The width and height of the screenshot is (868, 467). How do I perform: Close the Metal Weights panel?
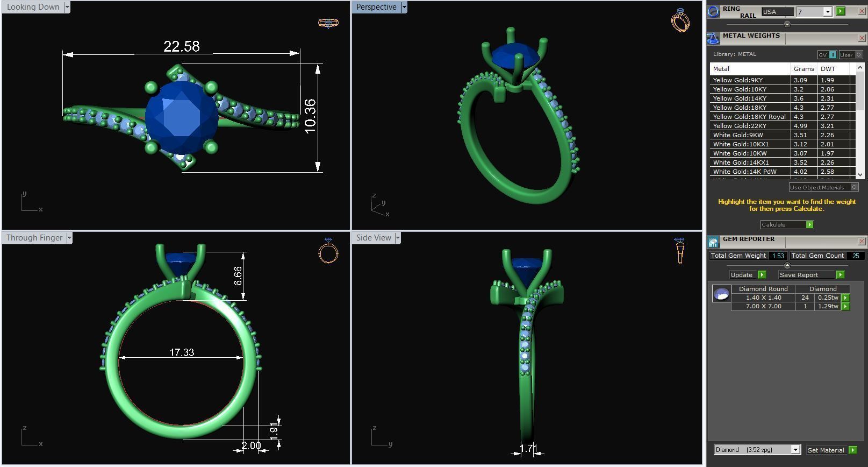point(862,38)
